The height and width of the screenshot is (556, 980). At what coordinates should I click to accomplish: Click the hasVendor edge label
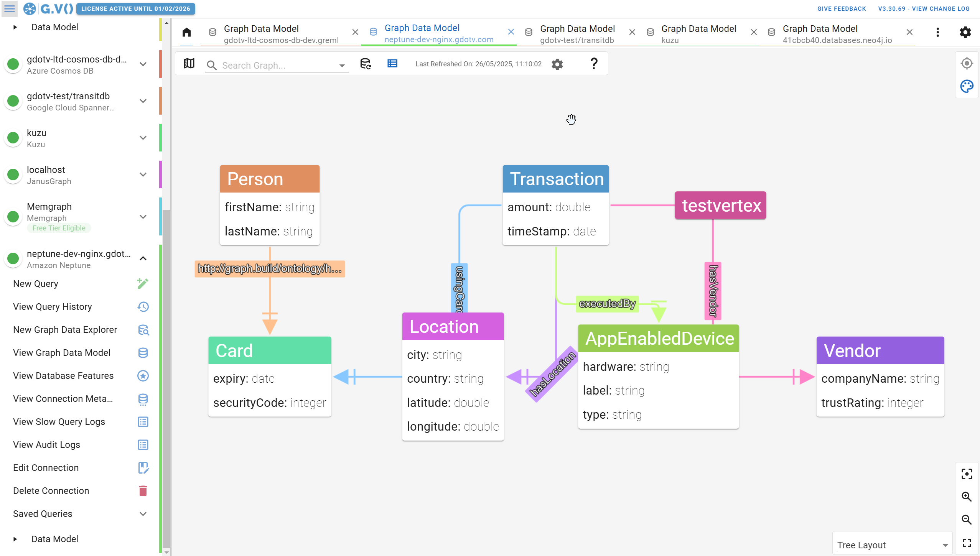(713, 291)
